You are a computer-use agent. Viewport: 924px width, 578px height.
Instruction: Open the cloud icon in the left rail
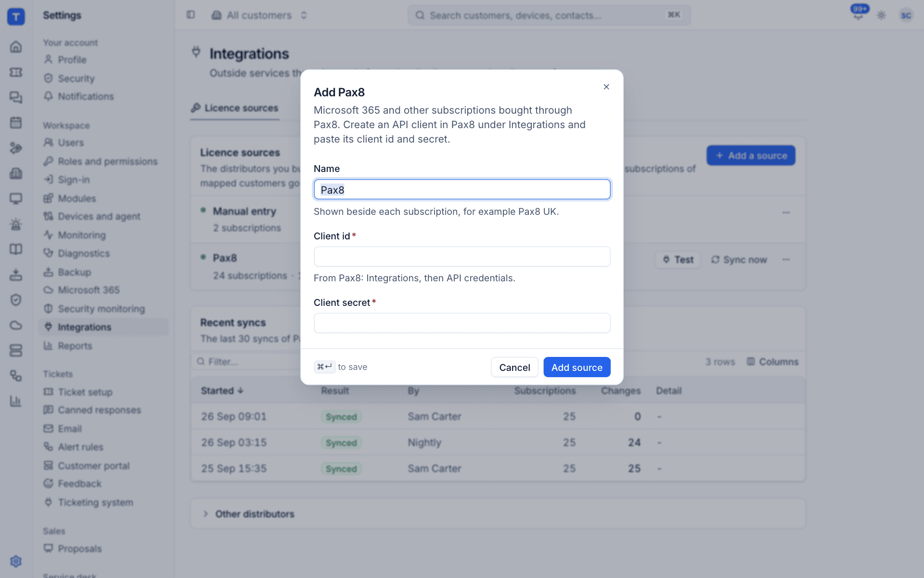[16, 325]
